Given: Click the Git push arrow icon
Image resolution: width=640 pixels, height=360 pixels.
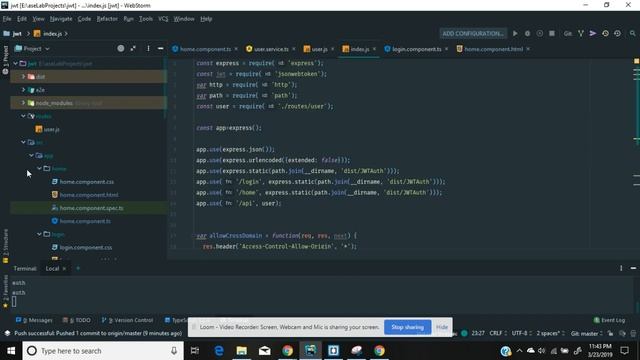Looking at the screenshot, I should tap(593, 33).
